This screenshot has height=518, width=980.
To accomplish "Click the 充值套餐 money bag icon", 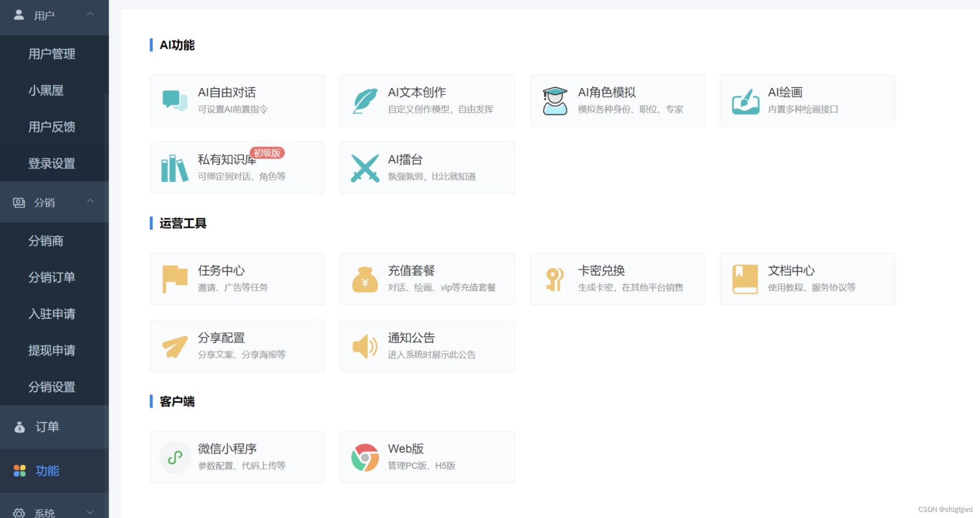I will (x=364, y=278).
